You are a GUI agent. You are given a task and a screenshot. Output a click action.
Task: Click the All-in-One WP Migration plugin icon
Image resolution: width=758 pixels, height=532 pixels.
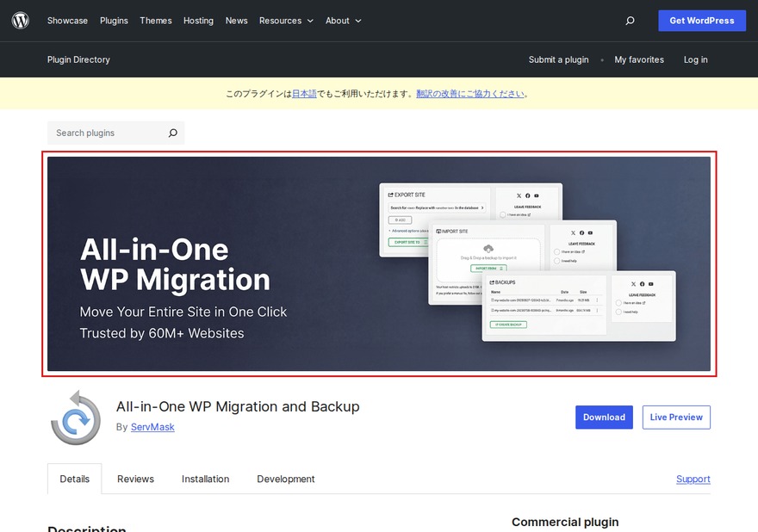[x=76, y=418]
